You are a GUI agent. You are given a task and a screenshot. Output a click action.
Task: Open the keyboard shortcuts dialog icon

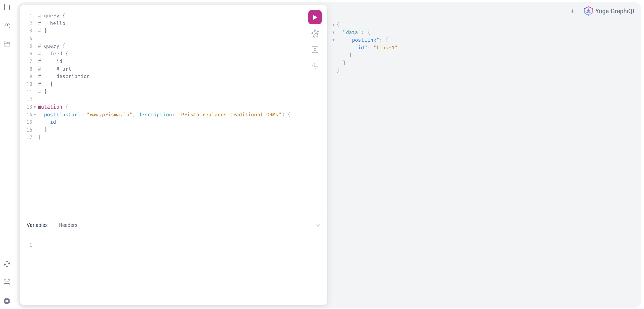point(7,282)
